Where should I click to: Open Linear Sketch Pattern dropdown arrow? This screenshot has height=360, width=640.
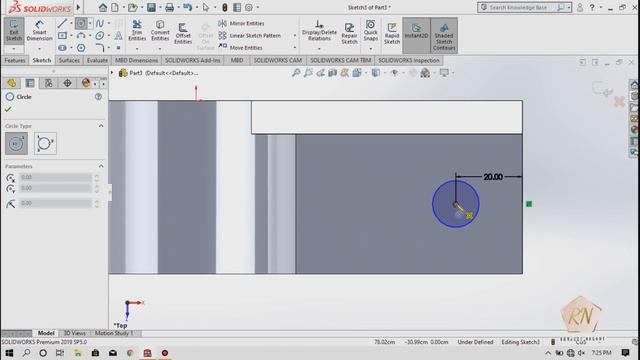coord(295,36)
